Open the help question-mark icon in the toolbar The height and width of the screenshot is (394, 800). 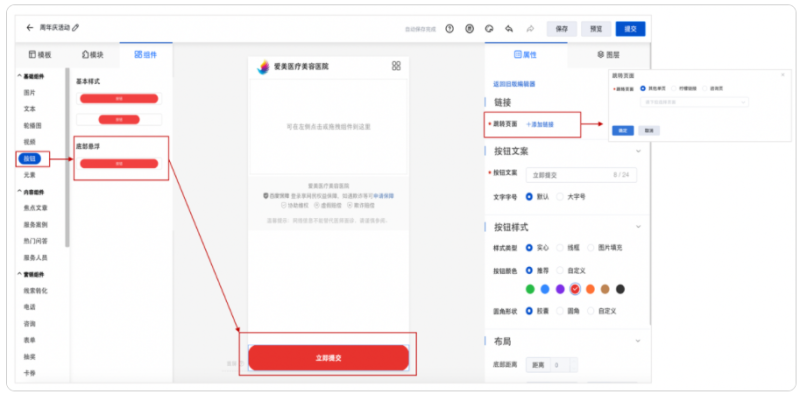point(449,29)
